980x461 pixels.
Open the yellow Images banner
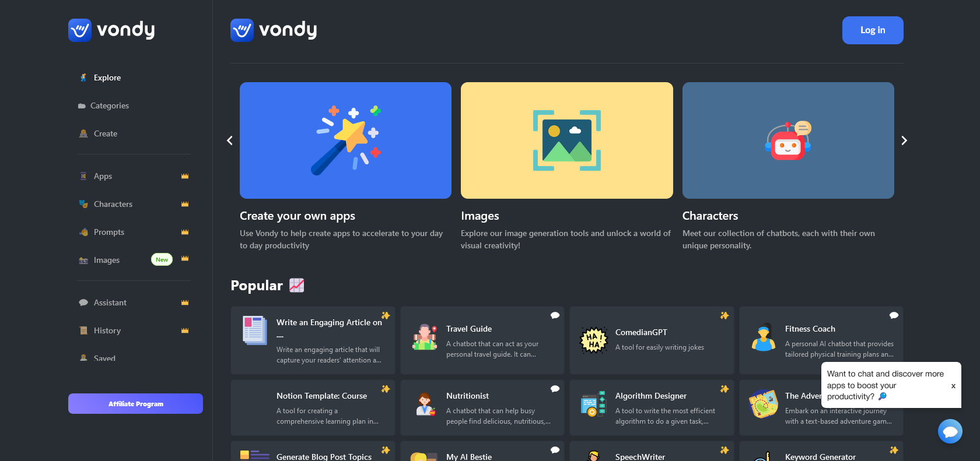coord(567,140)
